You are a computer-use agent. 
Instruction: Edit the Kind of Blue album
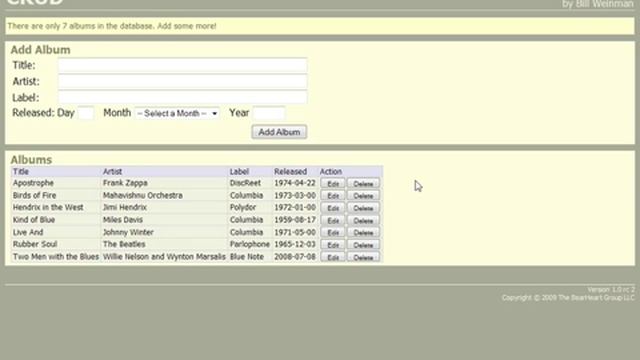coord(333,220)
